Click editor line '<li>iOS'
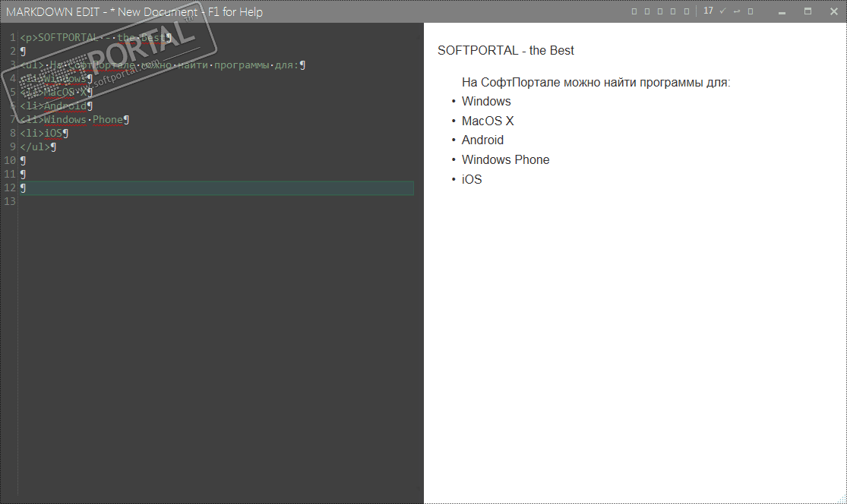847x504 pixels. click(x=44, y=133)
